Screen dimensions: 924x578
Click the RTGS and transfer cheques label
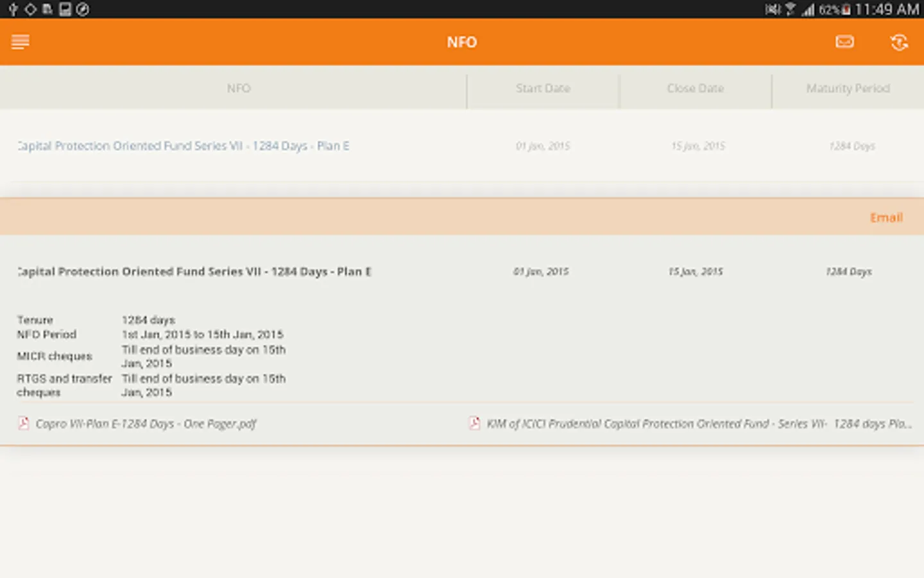[64, 385]
